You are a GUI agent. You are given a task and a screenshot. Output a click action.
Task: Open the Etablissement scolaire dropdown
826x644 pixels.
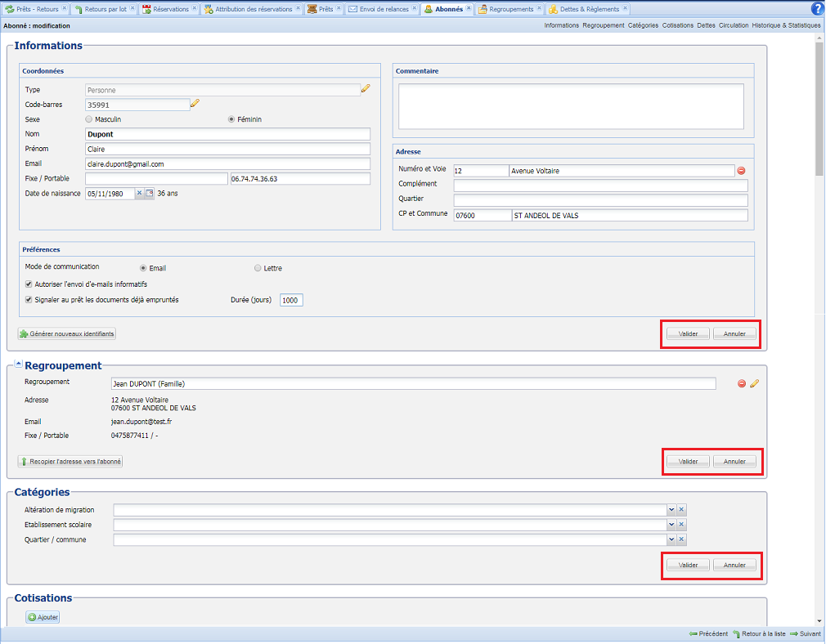pos(671,525)
